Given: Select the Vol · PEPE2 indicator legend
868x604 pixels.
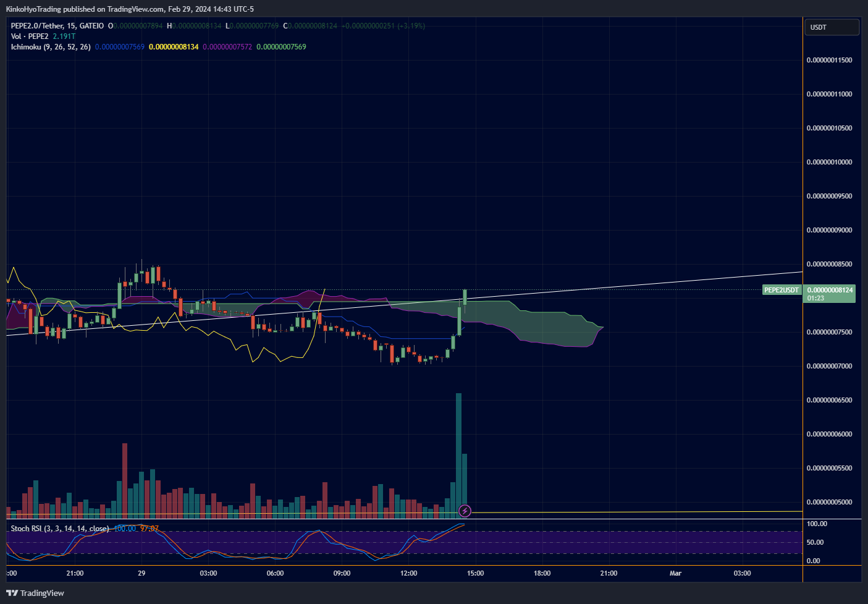Looking at the screenshot, I should tap(30, 36).
